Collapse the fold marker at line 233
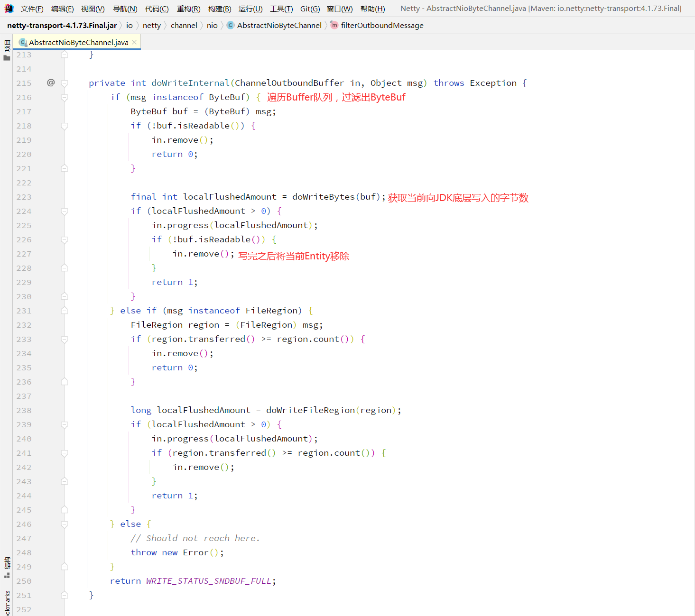This screenshot has height=616, width=695. (x=65, y=340)
